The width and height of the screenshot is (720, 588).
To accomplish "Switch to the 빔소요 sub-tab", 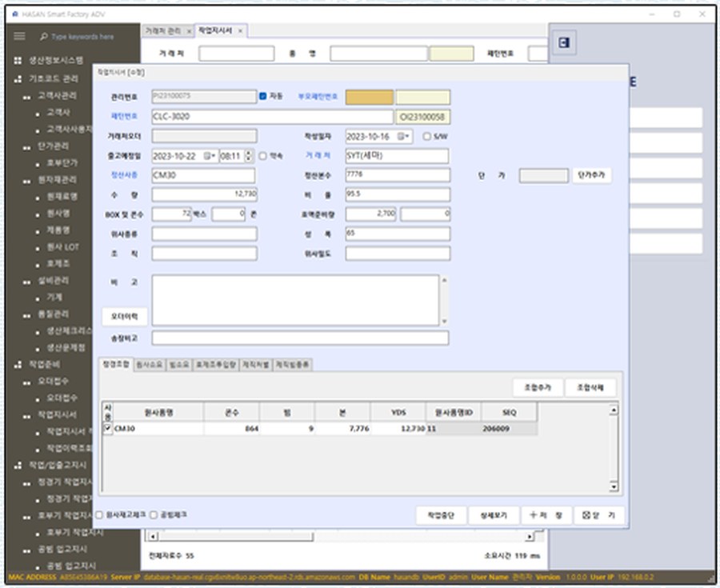I will point(178,365).
